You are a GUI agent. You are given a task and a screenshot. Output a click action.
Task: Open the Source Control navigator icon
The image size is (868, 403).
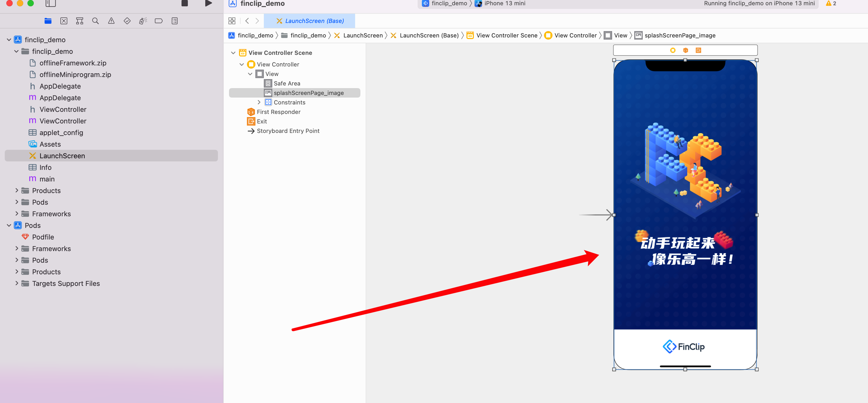64,21
